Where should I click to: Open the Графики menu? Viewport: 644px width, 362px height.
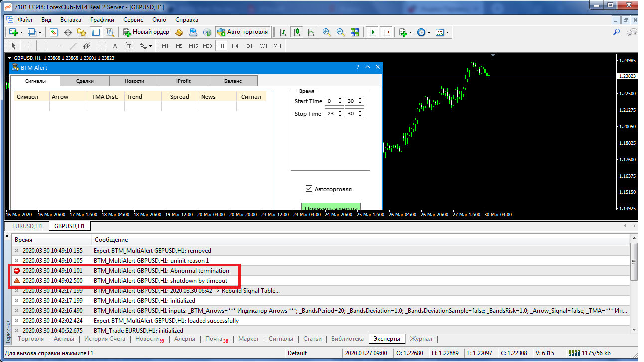click(102, 20)
